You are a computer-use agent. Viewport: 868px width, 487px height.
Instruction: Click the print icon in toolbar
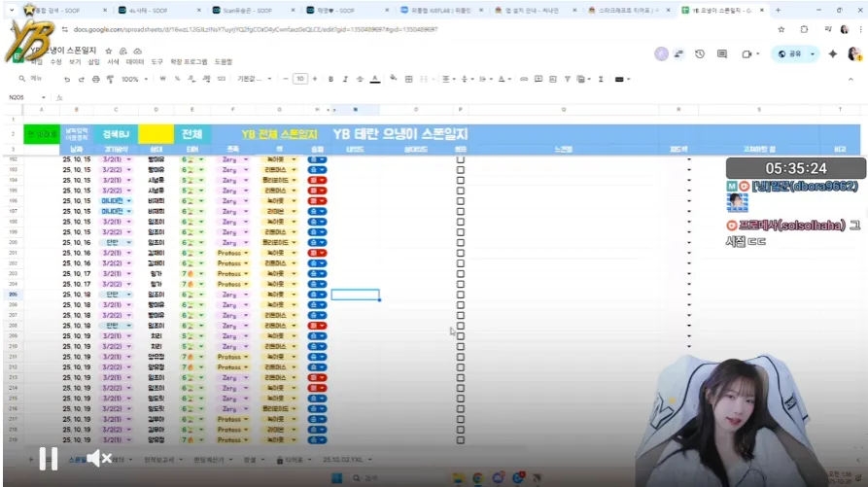pos(97,79)
